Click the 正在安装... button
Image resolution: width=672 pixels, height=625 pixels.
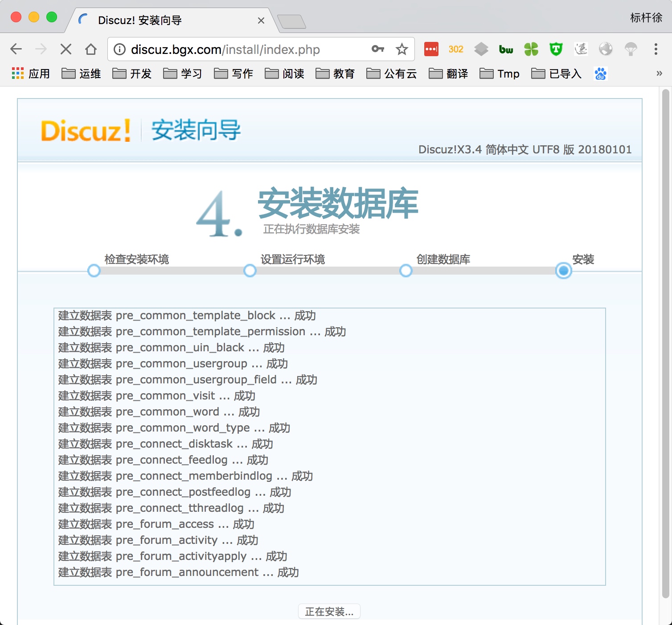coord(329,612)
